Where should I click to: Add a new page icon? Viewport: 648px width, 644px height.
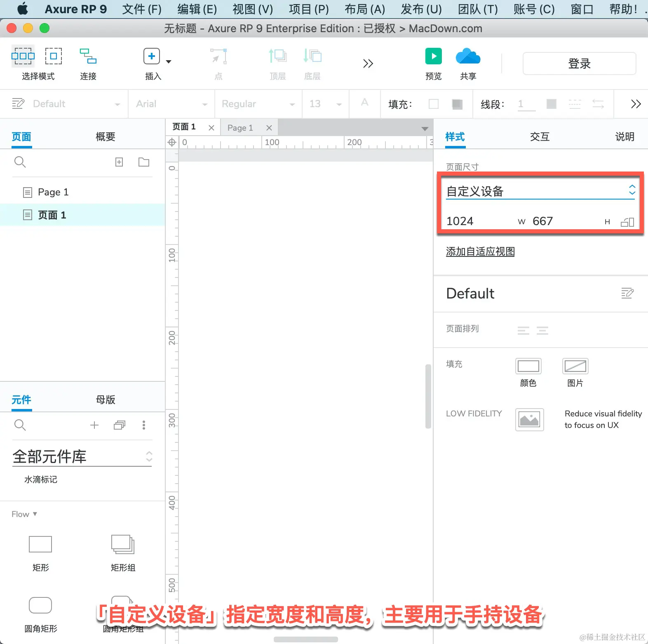(119, 162)
